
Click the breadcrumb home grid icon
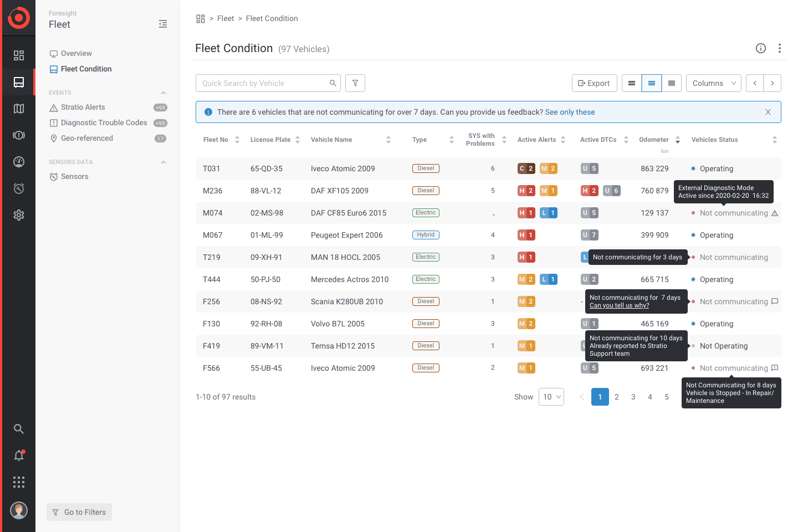201,19
